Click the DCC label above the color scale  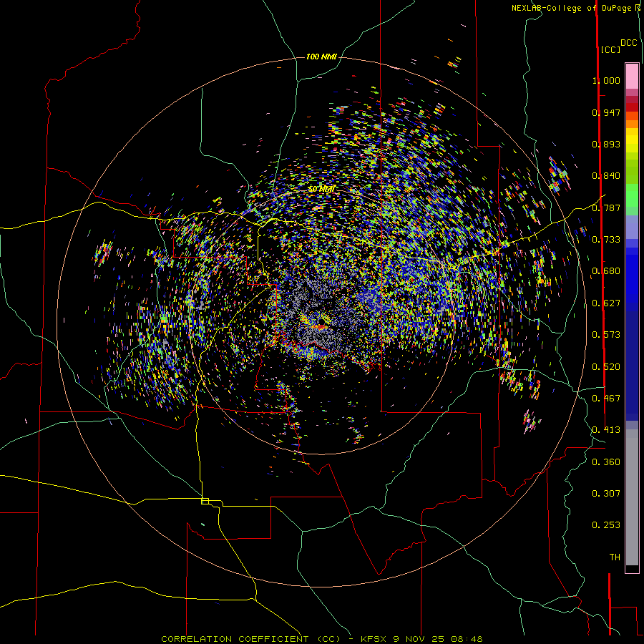pyautogui.click(x=628, y=43)
